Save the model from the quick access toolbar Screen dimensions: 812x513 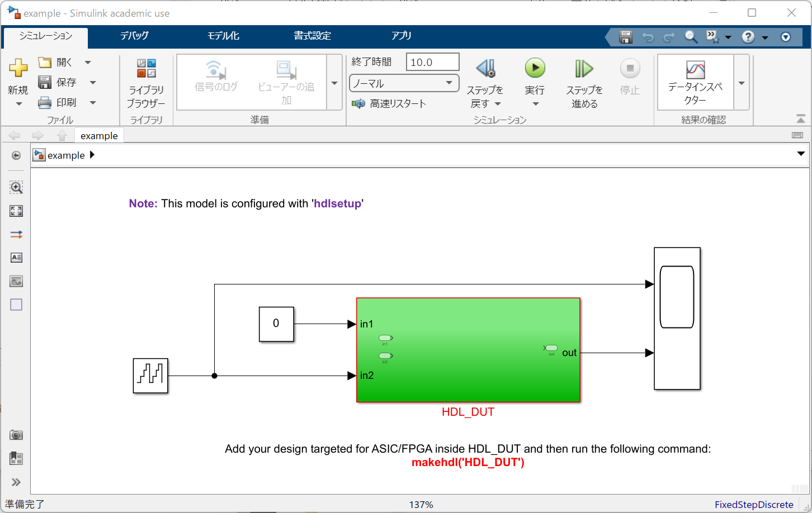click(x=626, y=37)
